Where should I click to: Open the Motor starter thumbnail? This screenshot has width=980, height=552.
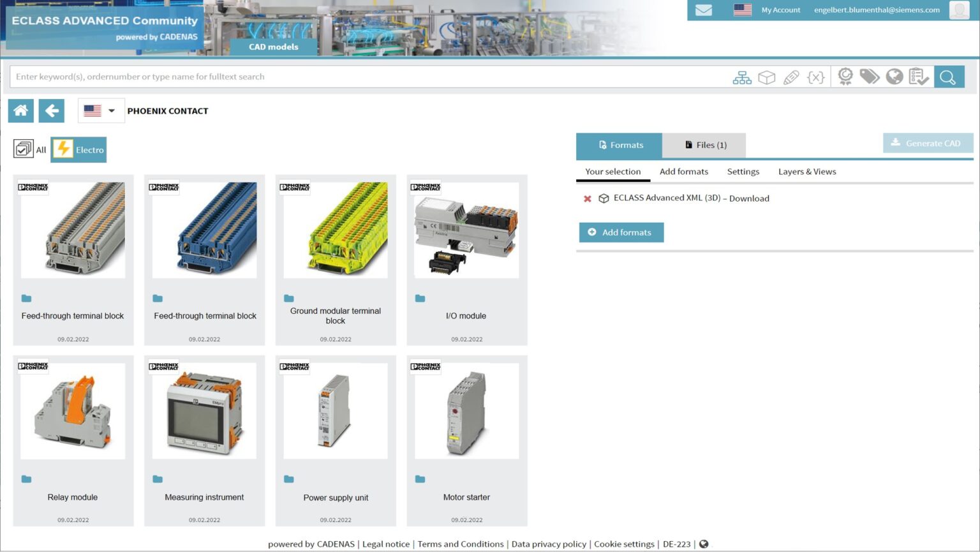pyautogui.click(x=466, y=411)
